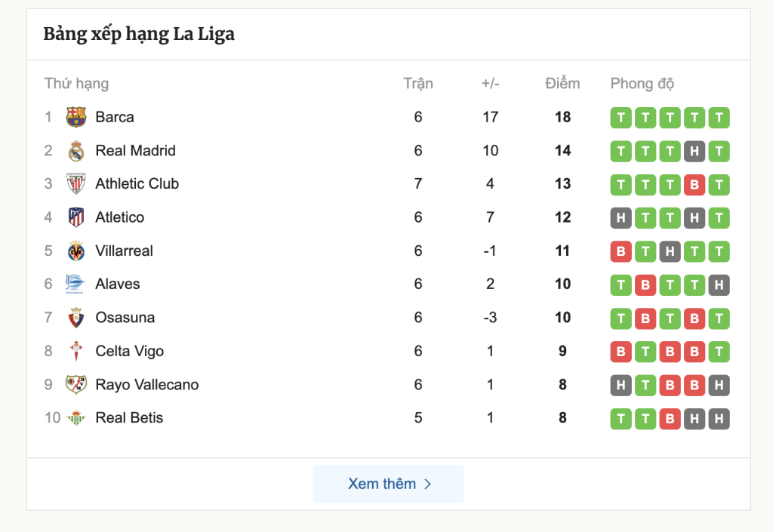The width and height of the screenshot is (773, 532).
Task: Click the Real Madrid crest icon
Action: click(76, 151)
